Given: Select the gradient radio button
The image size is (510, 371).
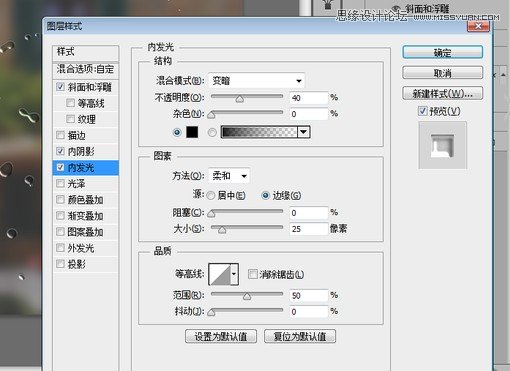Looking at the screenshot, I should click(212, 132).
